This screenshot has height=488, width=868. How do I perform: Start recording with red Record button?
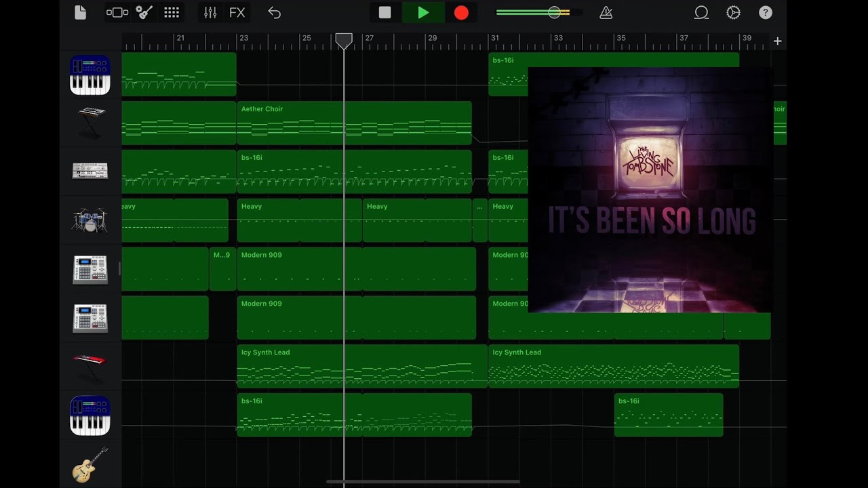pos(461,12)
